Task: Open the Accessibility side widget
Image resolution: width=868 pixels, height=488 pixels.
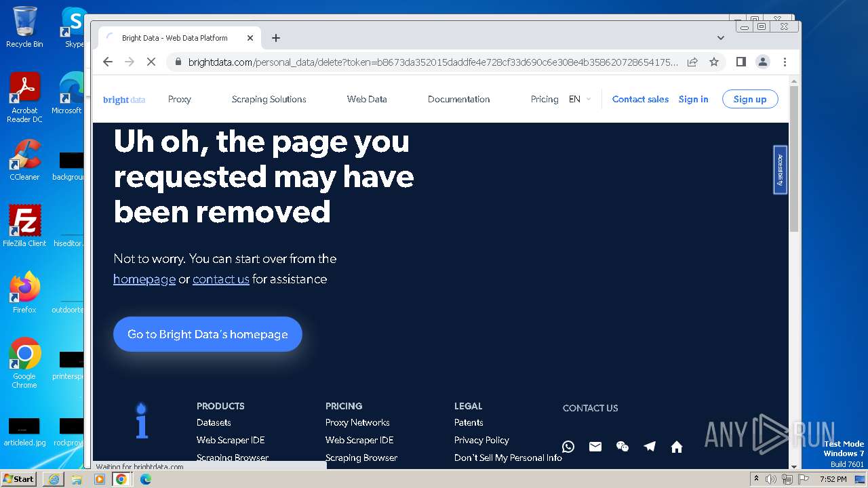Action: click(x=780, y=169)
